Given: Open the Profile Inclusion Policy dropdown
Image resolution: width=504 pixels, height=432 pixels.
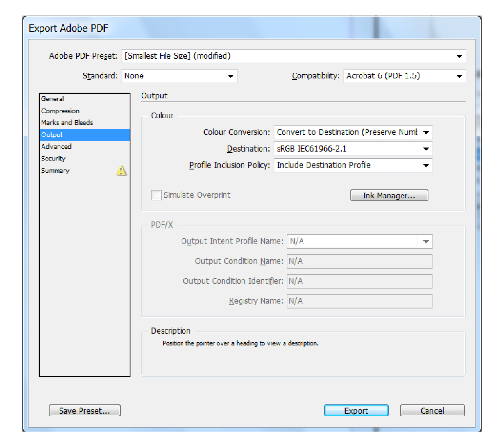Looking at the screenshot, I should (353, 165).
